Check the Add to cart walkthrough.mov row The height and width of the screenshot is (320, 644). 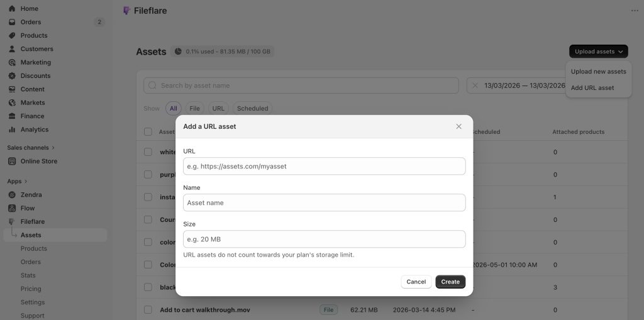(148, 310)
